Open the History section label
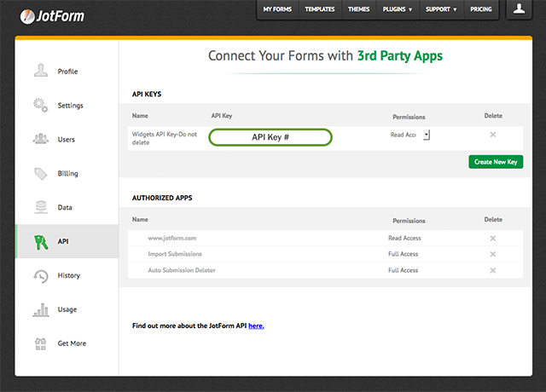 68,275
